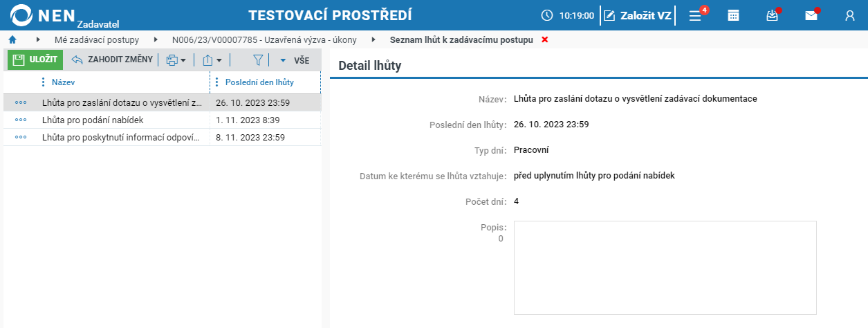Click the ULOŽIT save button
Screen dimensions: 868x328
pyautogui.click(x=35, y=60)
